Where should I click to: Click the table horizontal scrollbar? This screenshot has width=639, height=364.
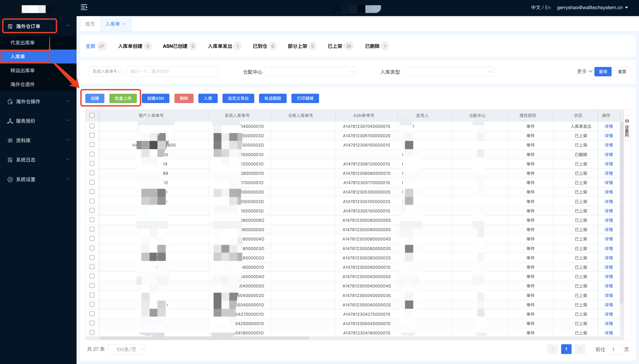[x=204, y=338]
